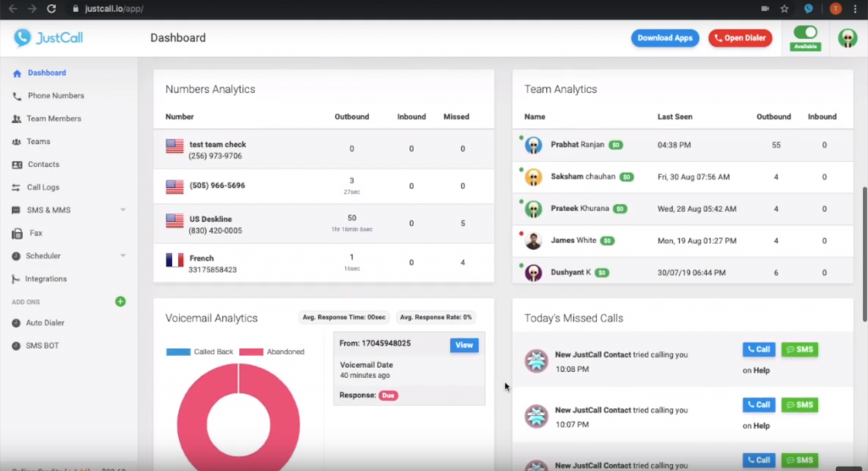Screen dimensions: 868x471
Task: Click the Fax sidebar icon
Action: pyautogui.click(x=17, y=233)
